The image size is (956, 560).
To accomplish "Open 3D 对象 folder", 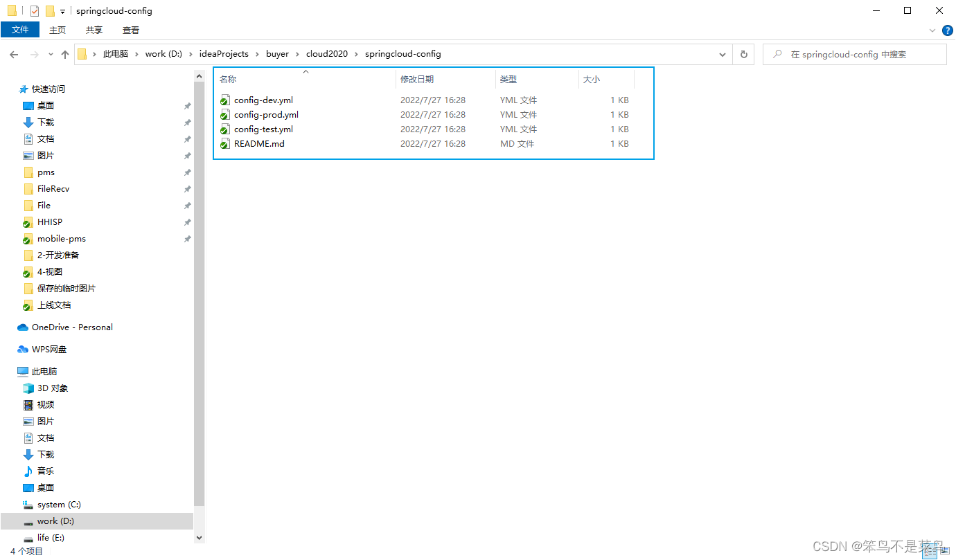I will (x=53, y=388).
